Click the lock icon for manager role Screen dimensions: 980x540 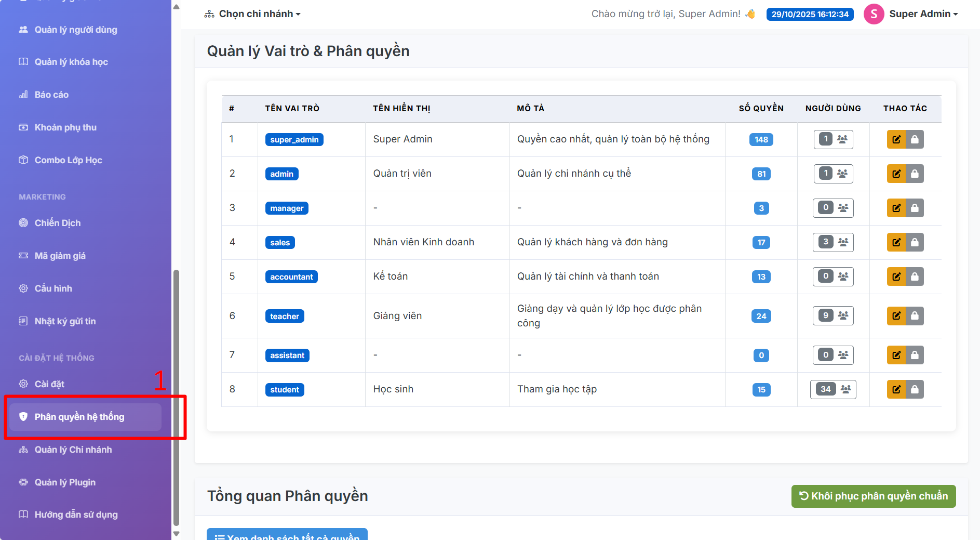tap(915, 208)
